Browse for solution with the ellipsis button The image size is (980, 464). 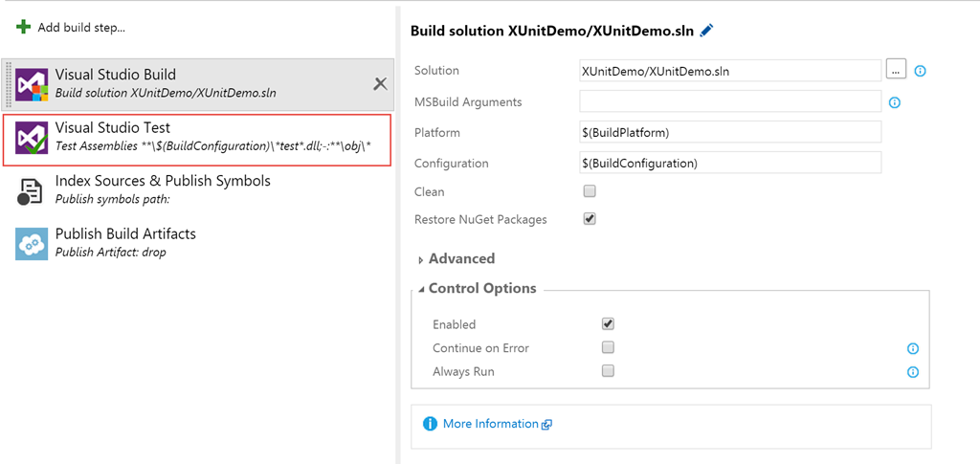[x=896, y=70]
